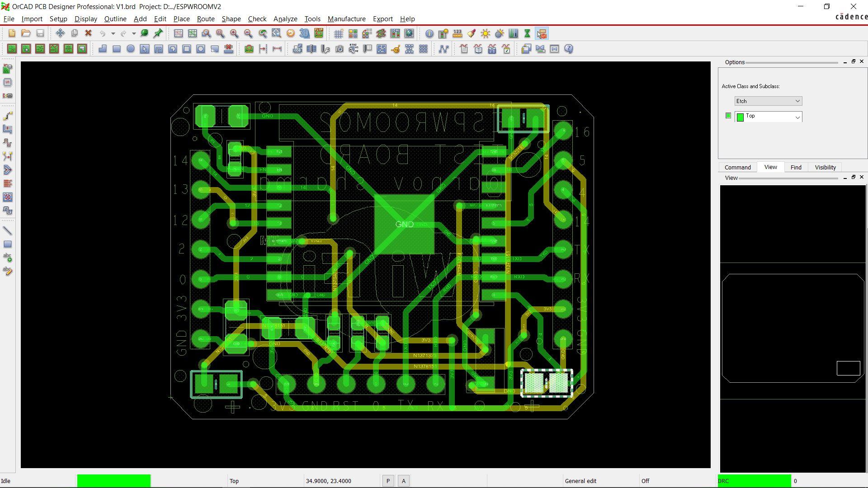The width and height of the screenshot is (868, 488).
Task: Open the File menu
Action: click(9, 19)
